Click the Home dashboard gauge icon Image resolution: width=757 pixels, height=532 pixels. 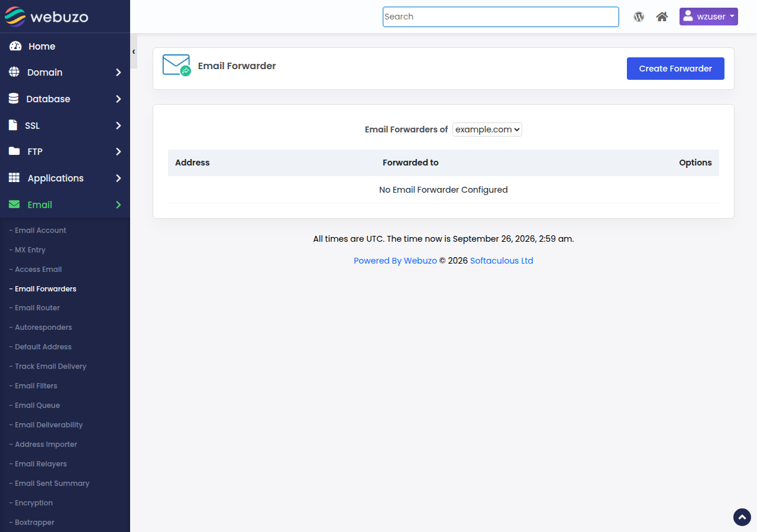[x=15, y=46]
